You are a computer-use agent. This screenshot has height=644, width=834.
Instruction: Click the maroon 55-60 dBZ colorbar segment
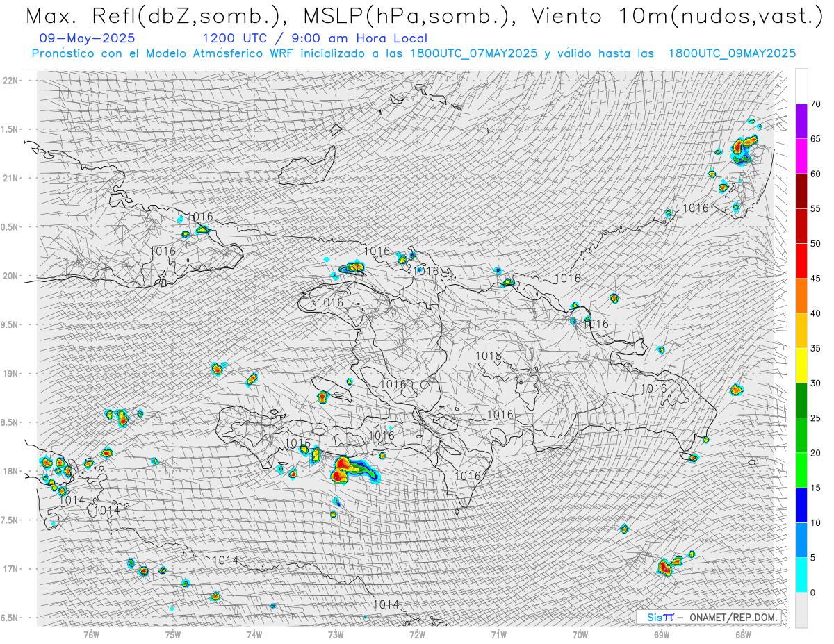[801, 191]
